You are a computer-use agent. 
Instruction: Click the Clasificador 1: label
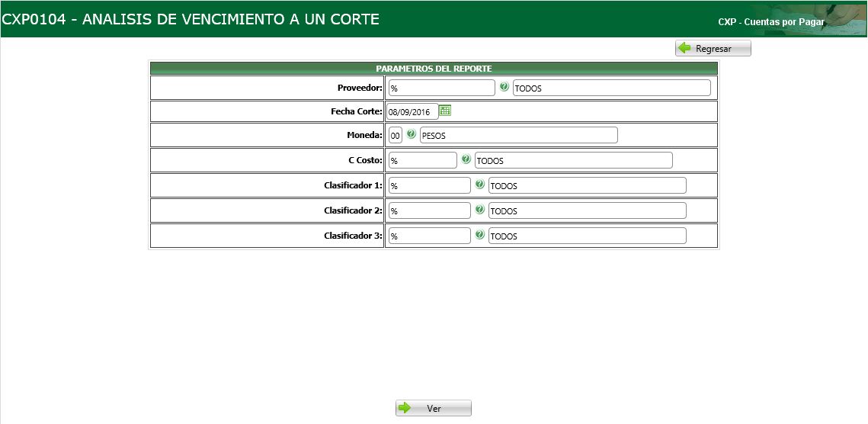click(353, 185)
